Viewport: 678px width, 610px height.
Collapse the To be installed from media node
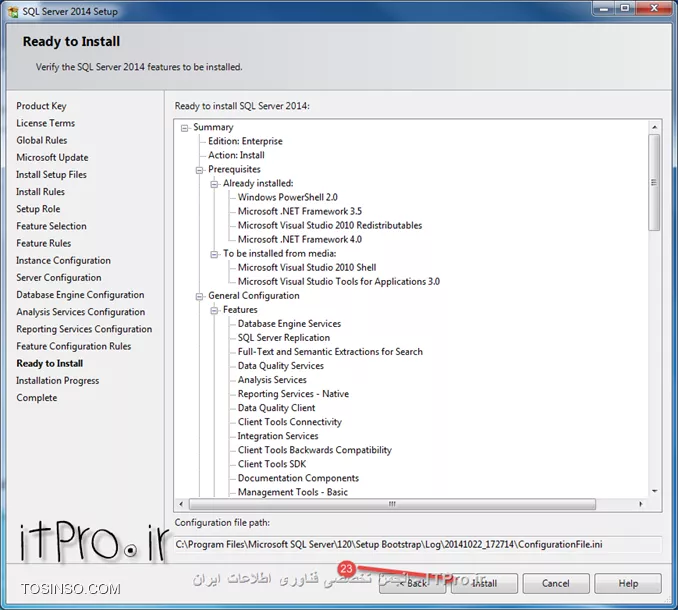pos(214,254)
